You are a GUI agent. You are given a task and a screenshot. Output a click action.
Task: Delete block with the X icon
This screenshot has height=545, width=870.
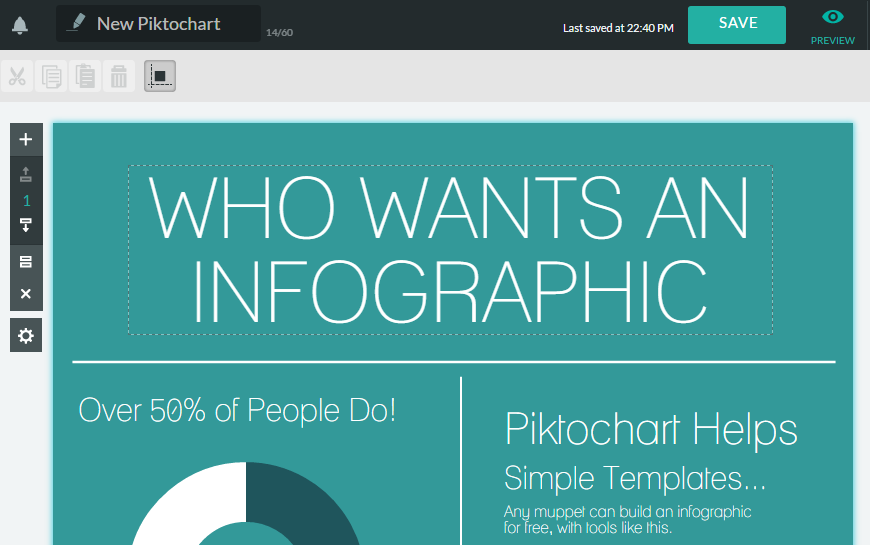(26, 294)
